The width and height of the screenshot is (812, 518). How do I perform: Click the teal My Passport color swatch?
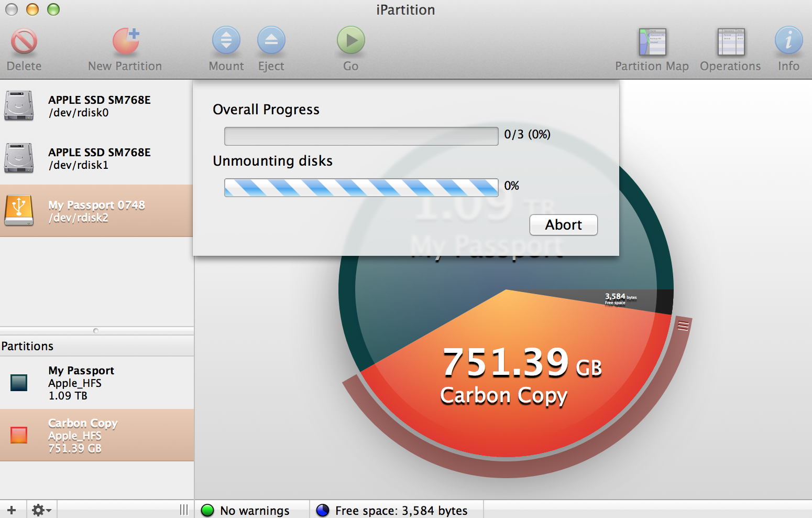19,383
